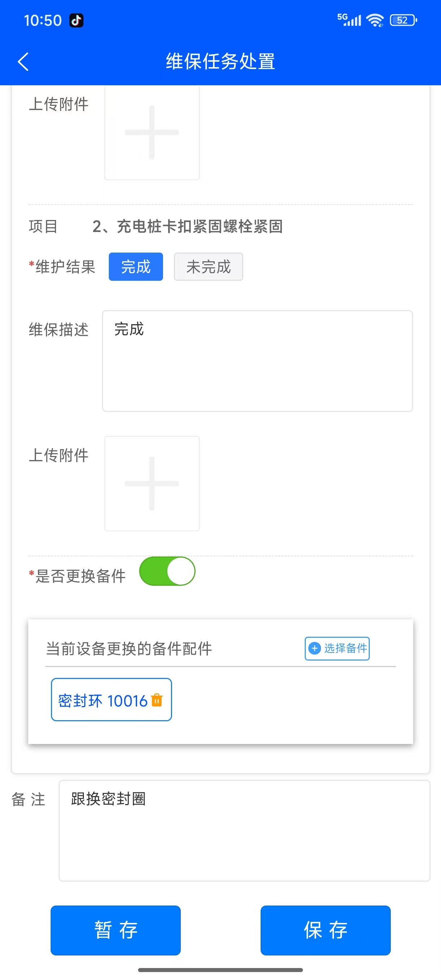
Task: Select 未完成 as maintenance result
Action: point(208,267)
